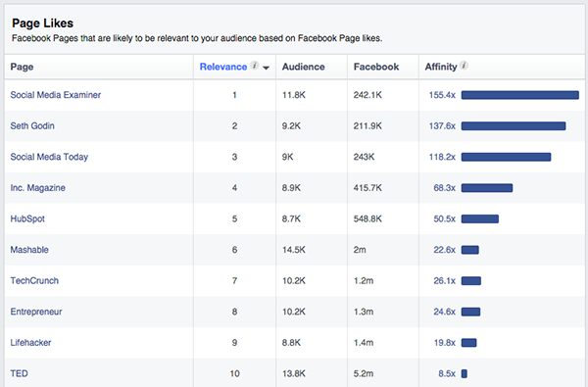Select audience value 13.8K
The image size is (588, 387).
[294, 373]
